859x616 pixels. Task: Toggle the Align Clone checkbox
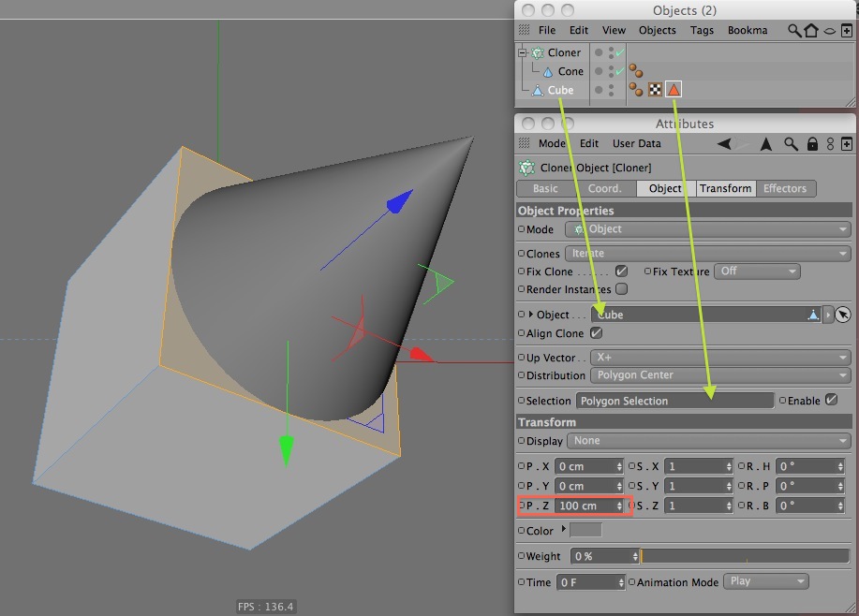[596, 333]
